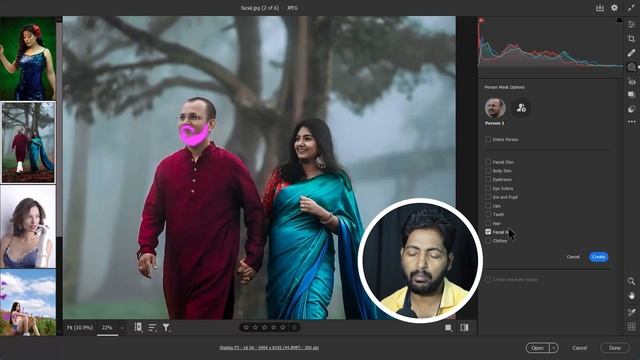Select the woman portrait thumbnail

28,227
